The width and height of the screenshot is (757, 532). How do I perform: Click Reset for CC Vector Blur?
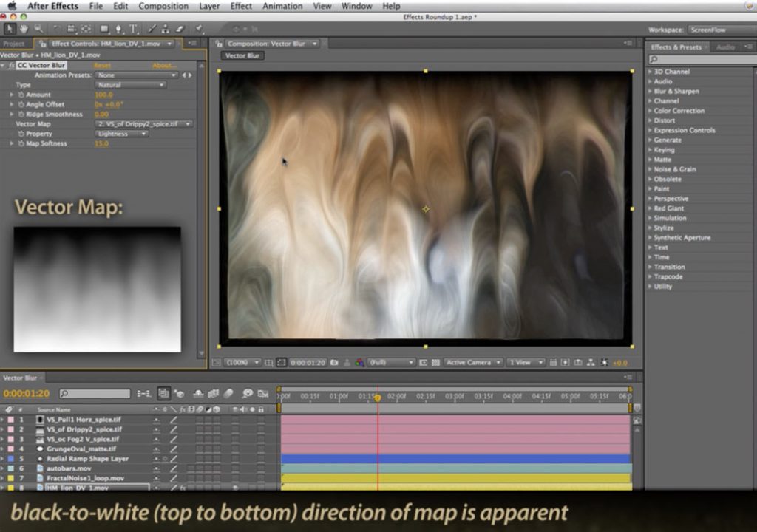pyautogui.click(x=102, y=66)
